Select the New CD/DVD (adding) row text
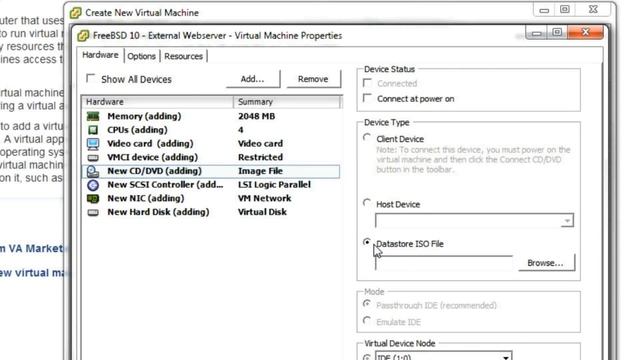The height and width of the screenshot is (360, 640). [154, 171]
